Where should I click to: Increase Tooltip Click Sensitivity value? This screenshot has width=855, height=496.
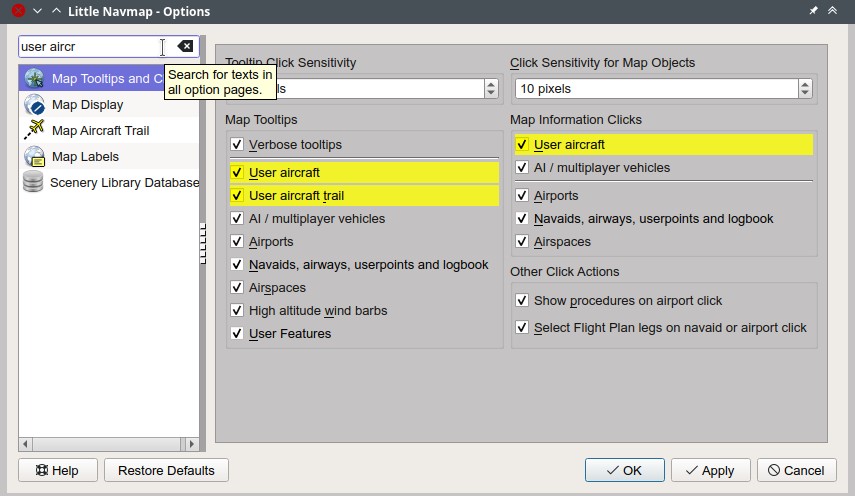[491, 84]
